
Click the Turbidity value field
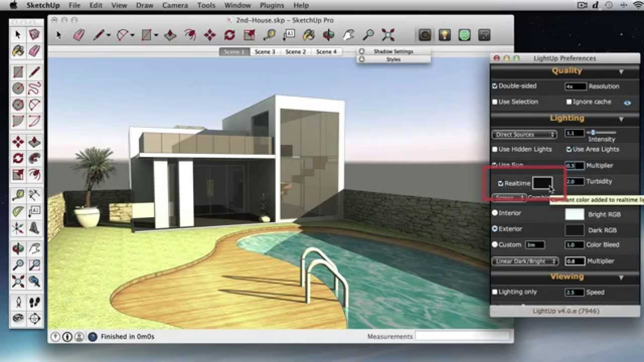coord(576,182)
